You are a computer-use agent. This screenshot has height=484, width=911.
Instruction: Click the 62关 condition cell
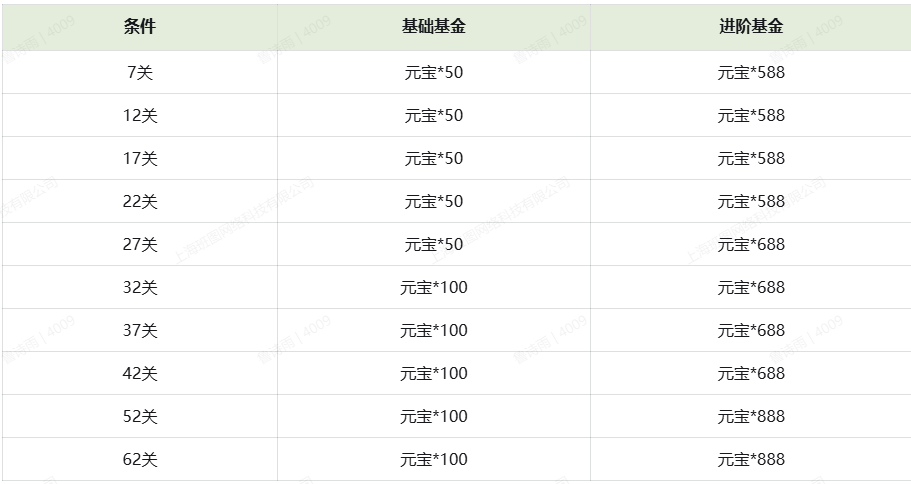pyautogui.click(x=140, y=460)
